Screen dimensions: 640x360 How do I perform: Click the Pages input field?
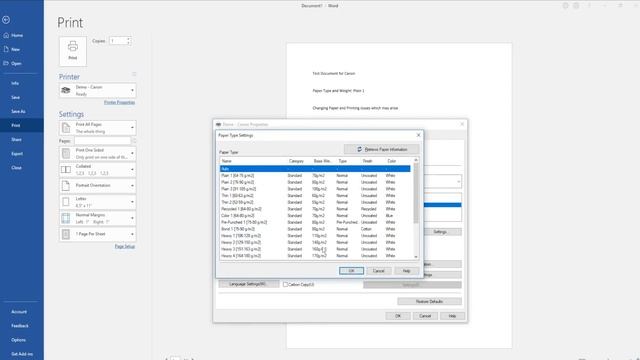(102, 141)
